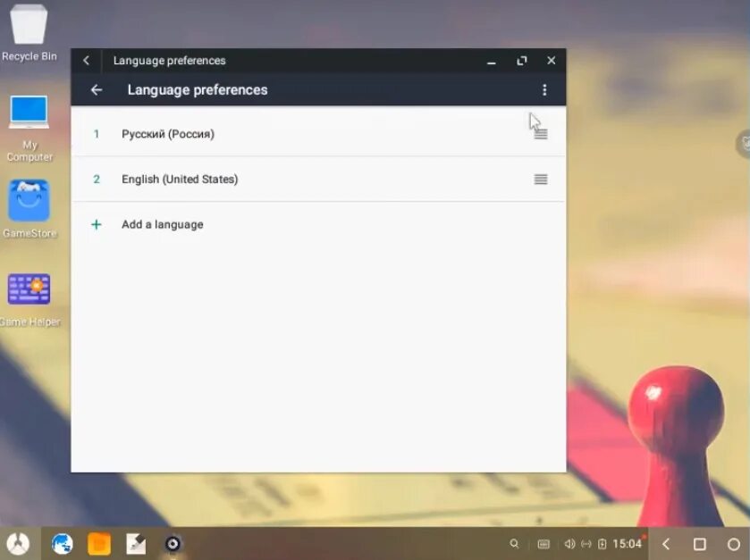Select the Русский (Россия) language row
The height and width of the screenshot is (560, 750).
click(318, 134)
